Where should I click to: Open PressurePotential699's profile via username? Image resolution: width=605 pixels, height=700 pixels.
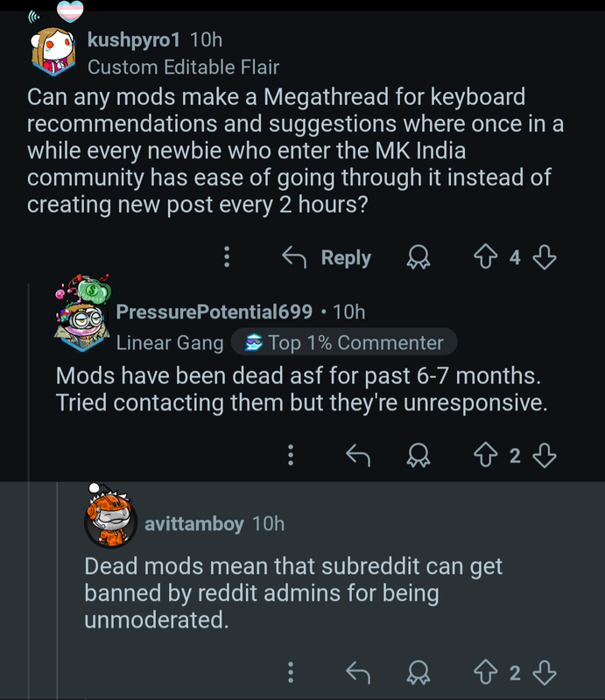[x=214, y=311]
